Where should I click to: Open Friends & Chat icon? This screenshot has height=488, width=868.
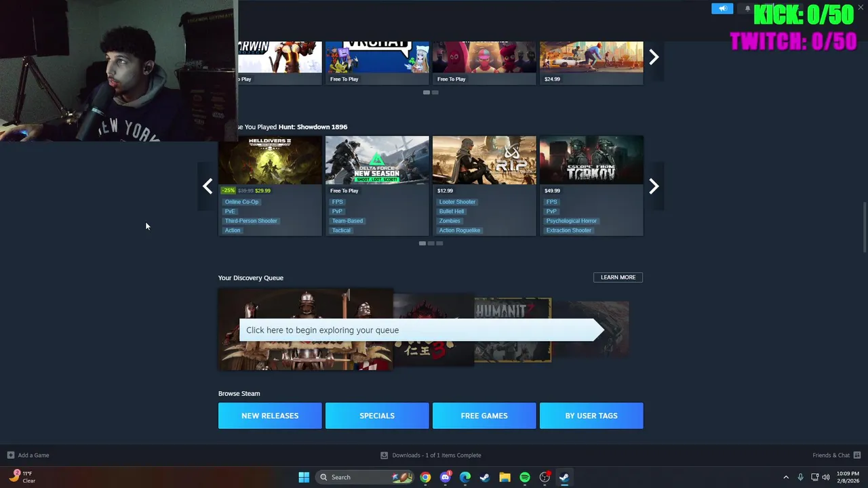(857, 455)
